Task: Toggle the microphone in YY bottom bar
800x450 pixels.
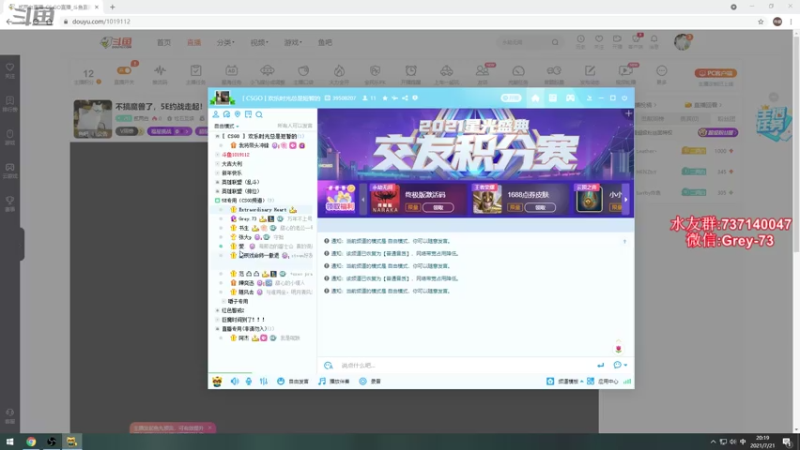Action: (x=248, y=381)
